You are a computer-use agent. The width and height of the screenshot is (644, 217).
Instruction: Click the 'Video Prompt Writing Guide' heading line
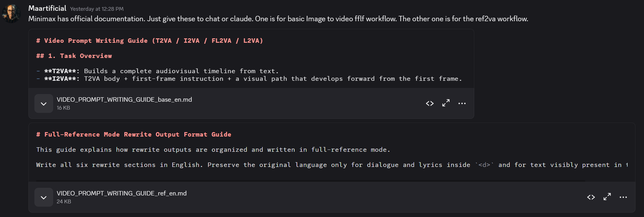[150, 41]
